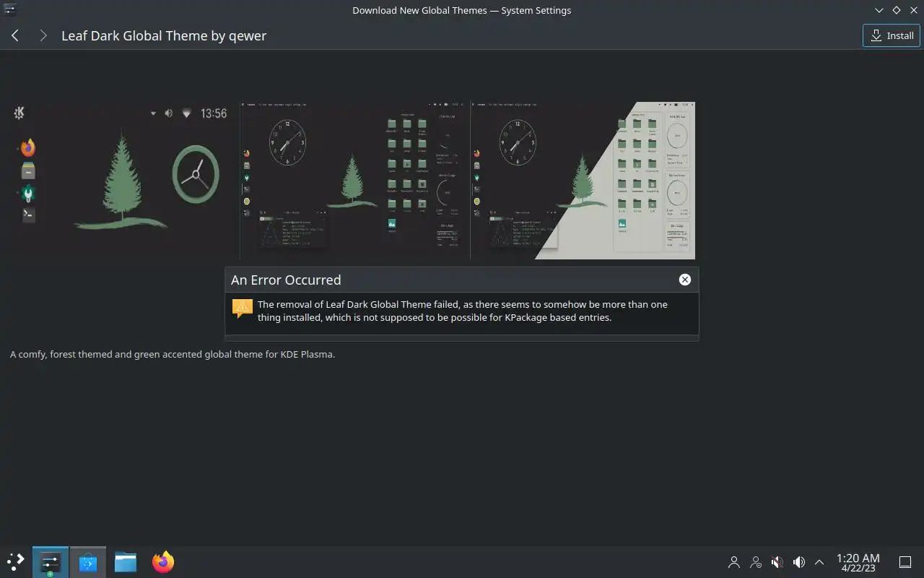This screenshot has width=924, height=578.
Task: Launch Discover software center from taskbar
Action: [88, 562]
